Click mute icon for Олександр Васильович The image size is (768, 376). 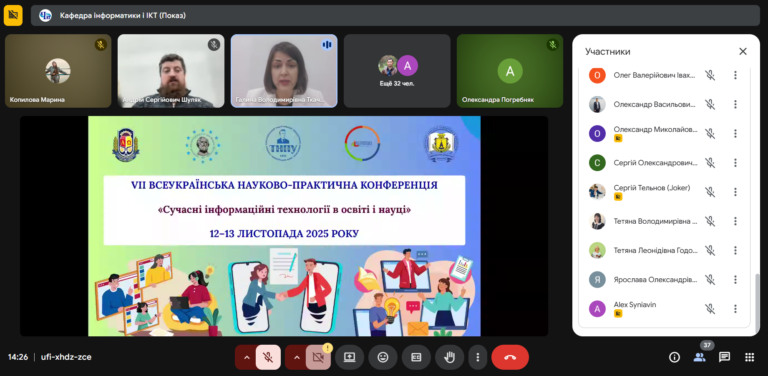[710, 104]
